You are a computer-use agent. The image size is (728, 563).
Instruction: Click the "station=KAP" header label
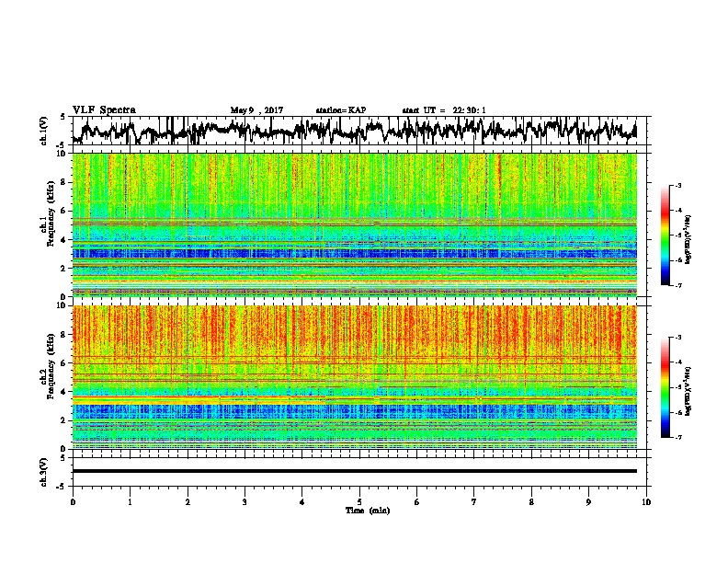(x=341, y=110)
